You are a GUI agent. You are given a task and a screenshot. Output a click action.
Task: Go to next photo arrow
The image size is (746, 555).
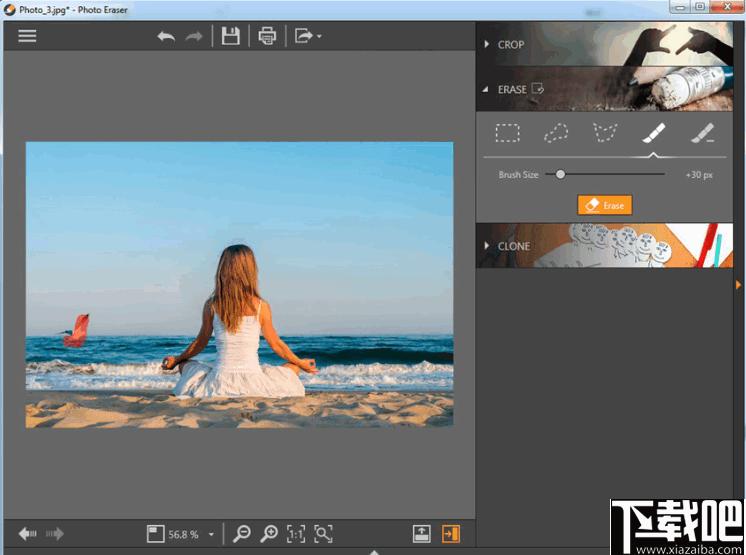click(x=55, y=534)
